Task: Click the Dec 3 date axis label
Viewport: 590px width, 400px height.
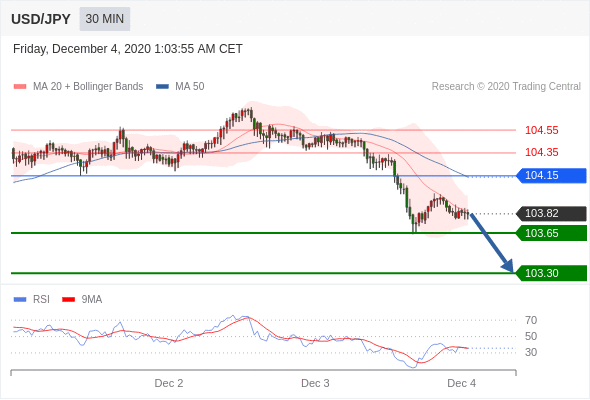Action: pos(315,383)
